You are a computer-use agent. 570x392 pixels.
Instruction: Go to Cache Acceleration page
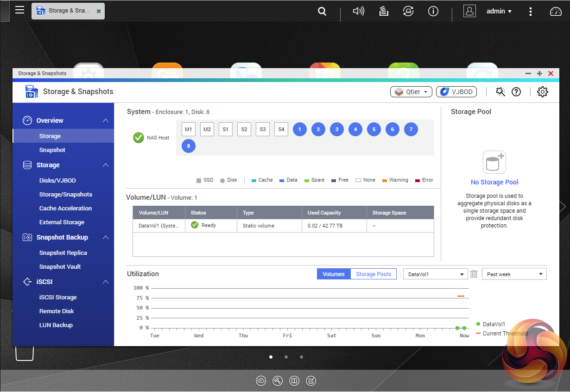pos(65,209)
